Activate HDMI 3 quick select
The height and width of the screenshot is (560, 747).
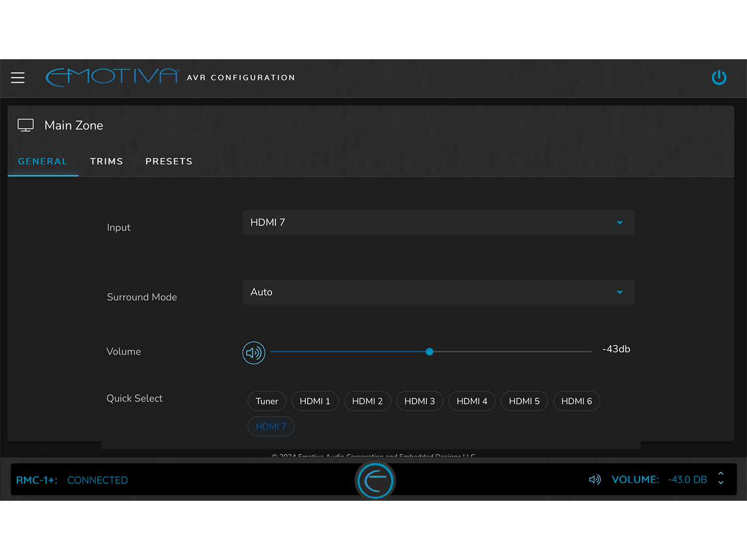point(419,401)
